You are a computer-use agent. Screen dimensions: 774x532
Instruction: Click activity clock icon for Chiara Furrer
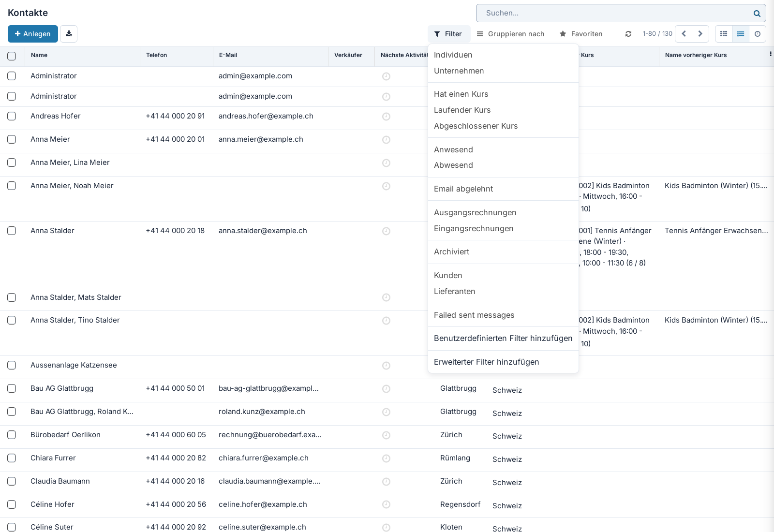tap(386, 458)
